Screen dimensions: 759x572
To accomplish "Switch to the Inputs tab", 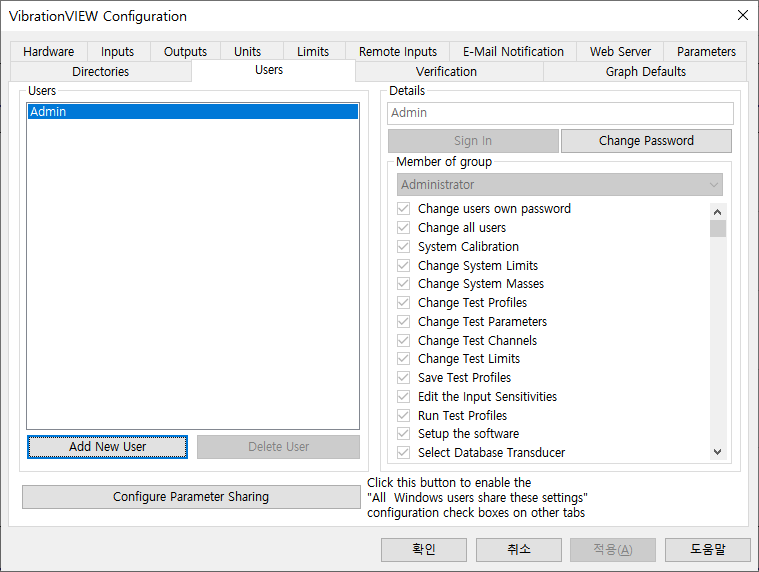I will click(118, 51).
